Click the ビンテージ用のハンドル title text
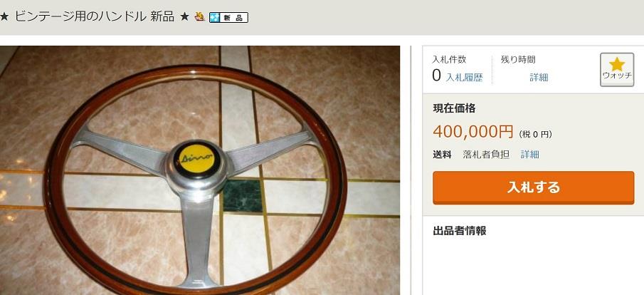Viewport: 644px width, 295px height. point(80,17)
